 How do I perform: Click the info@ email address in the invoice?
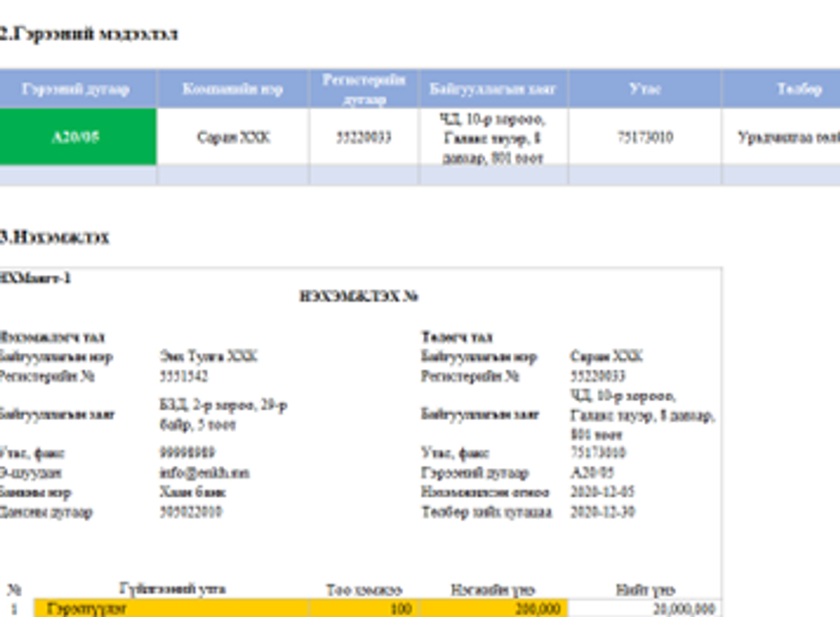point(204,472)
